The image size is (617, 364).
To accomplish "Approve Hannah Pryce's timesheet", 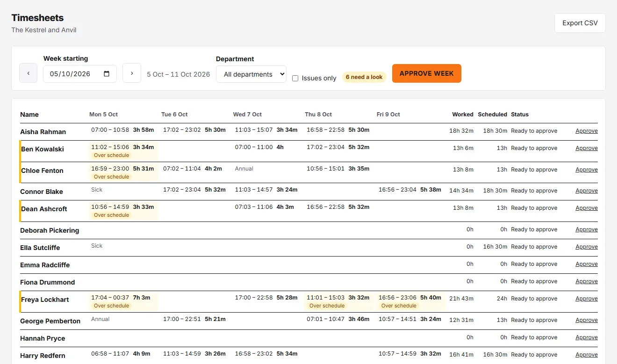I will [x=586, y=337].
